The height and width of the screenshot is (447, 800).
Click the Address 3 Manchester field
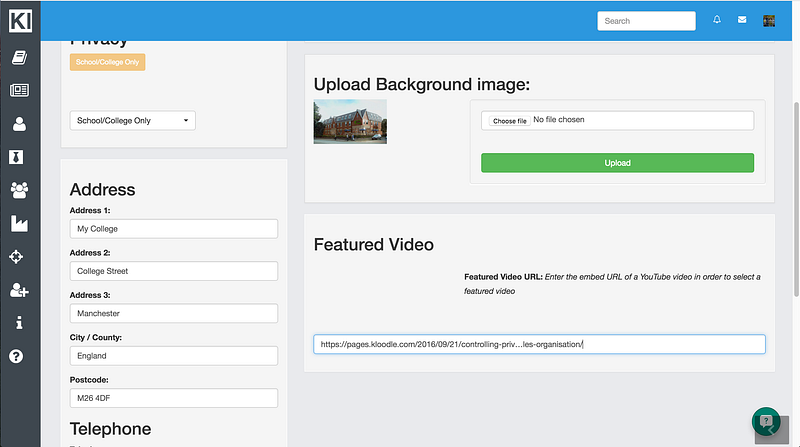click(x=174, y=313)
